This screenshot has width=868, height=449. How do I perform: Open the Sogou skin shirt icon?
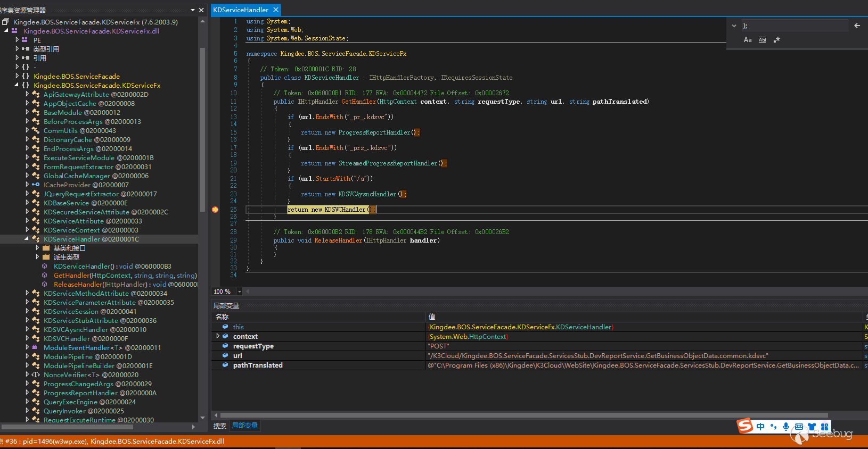[x=812, y=427]
